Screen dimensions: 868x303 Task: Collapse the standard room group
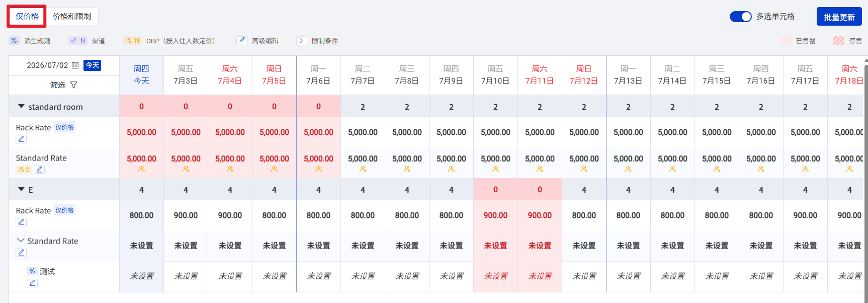[x=21, y=107]
